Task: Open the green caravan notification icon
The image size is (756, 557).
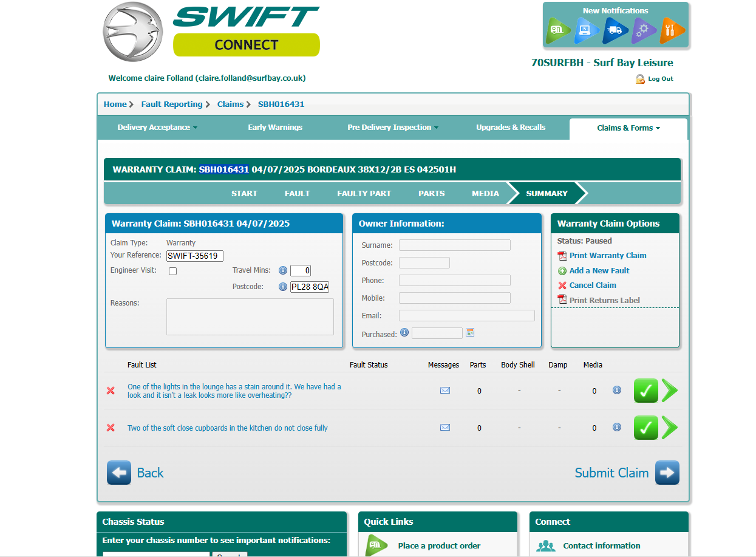Action: point(558,30)
